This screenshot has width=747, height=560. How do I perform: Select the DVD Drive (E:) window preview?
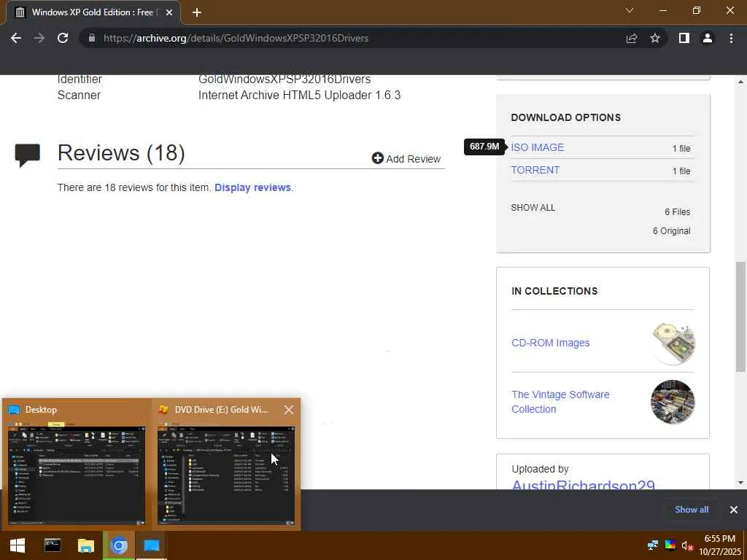click(226, 464)
